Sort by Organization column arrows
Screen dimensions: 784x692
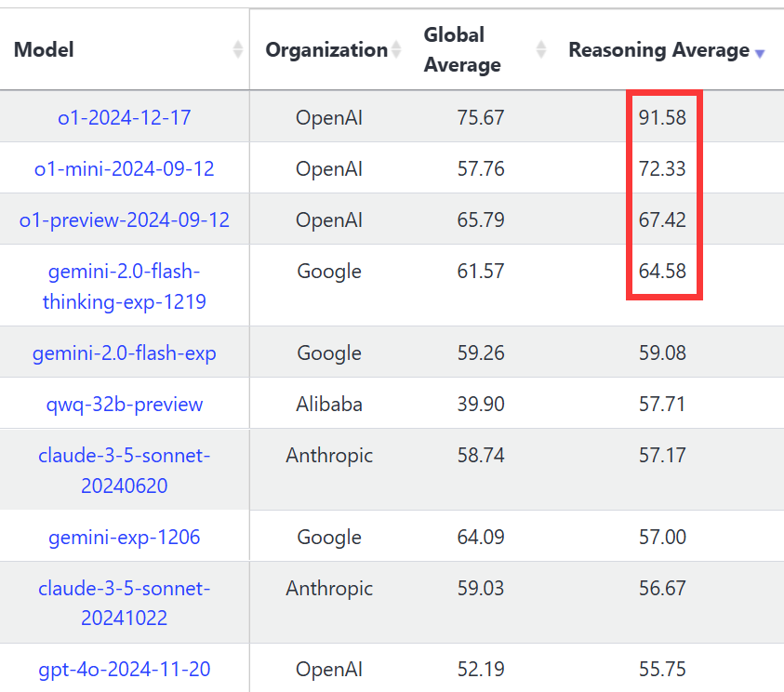pos(396,49)
